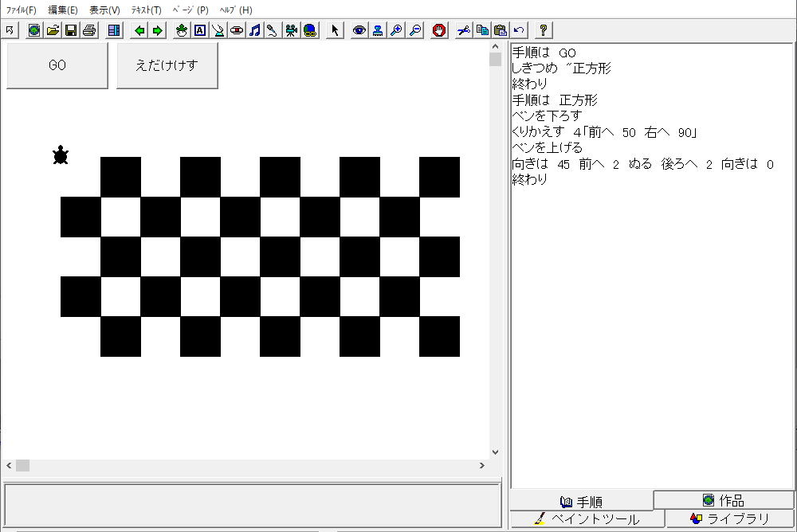
Task: Select the text box tool icon
Action: tap(200, 30)
